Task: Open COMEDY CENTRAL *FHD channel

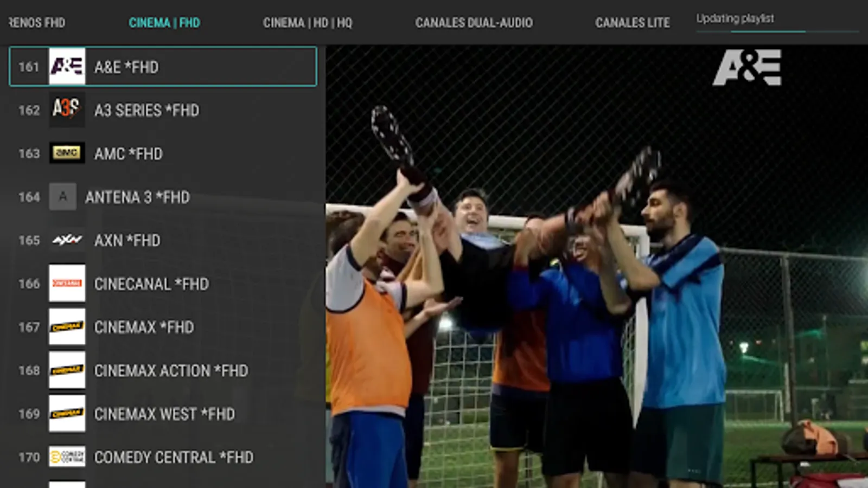Action: (163, 457)
